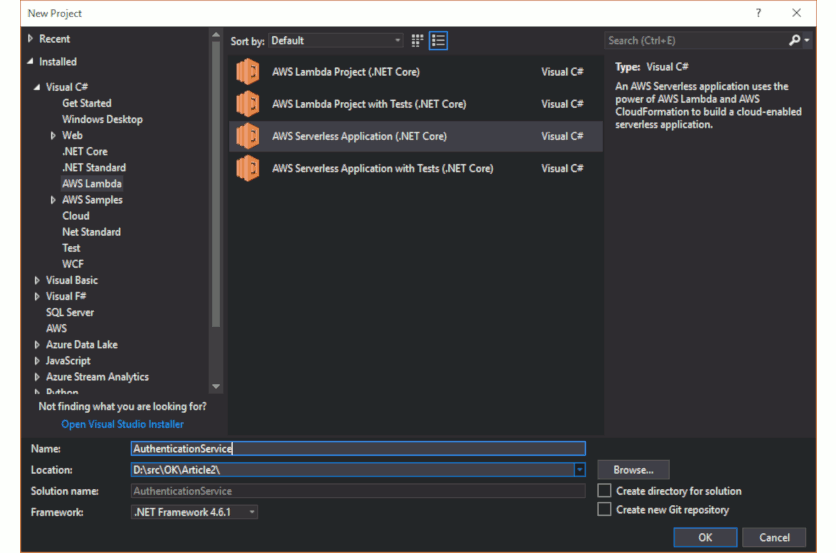This screenshot has height=553, width=836.
Task: Open the Location path dropdown arrow
Action: pyautogui.click(x=579, y=470)
